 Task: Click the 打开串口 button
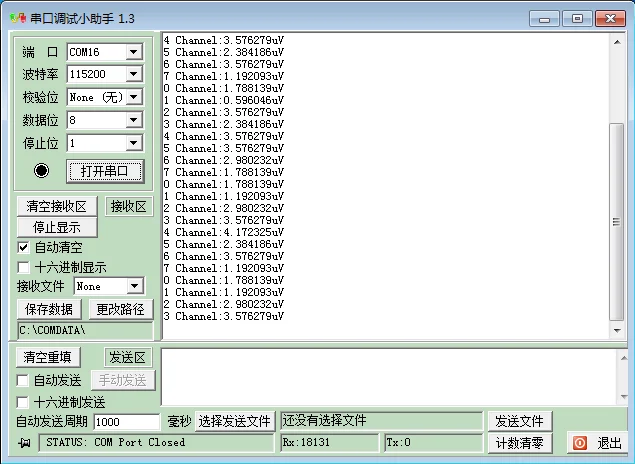tap(105, 171)
